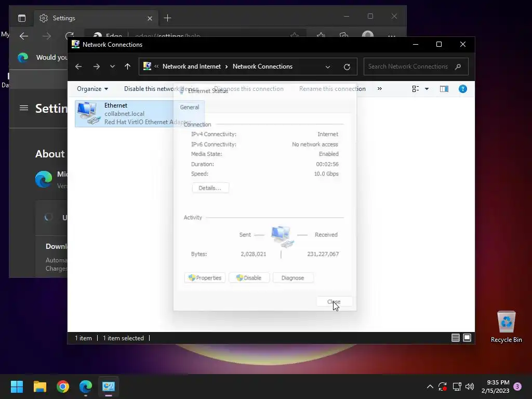This screenshot has width=532, height=399.
Task: Click Control Panel icon in address bar
Action: (147, 66)
